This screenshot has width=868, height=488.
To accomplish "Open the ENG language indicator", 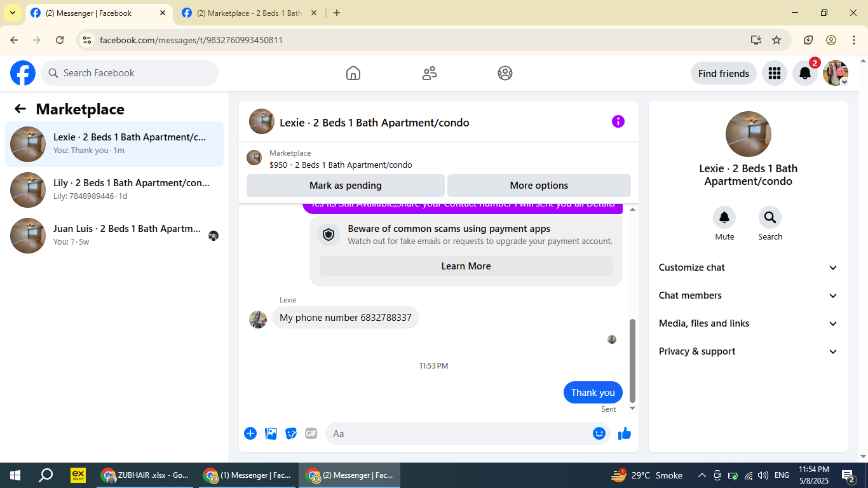I will click(x=782, y=475).
